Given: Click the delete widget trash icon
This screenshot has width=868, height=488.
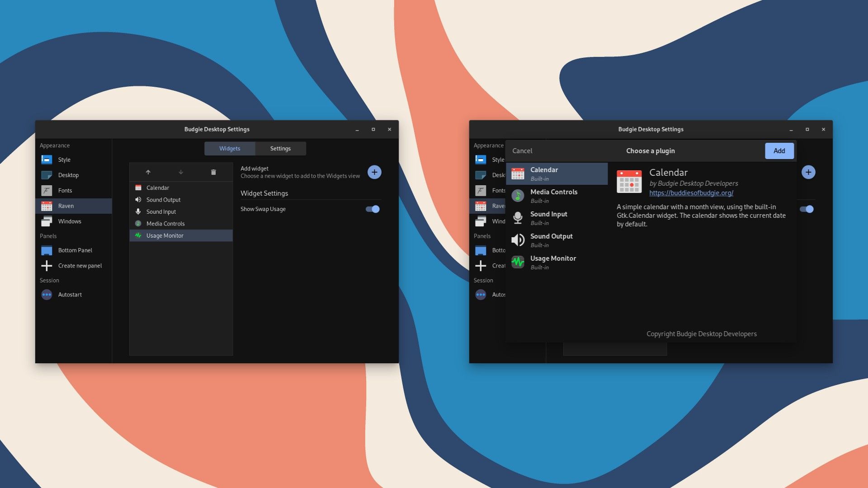Looking at the screenshot, I should [213, 172].
